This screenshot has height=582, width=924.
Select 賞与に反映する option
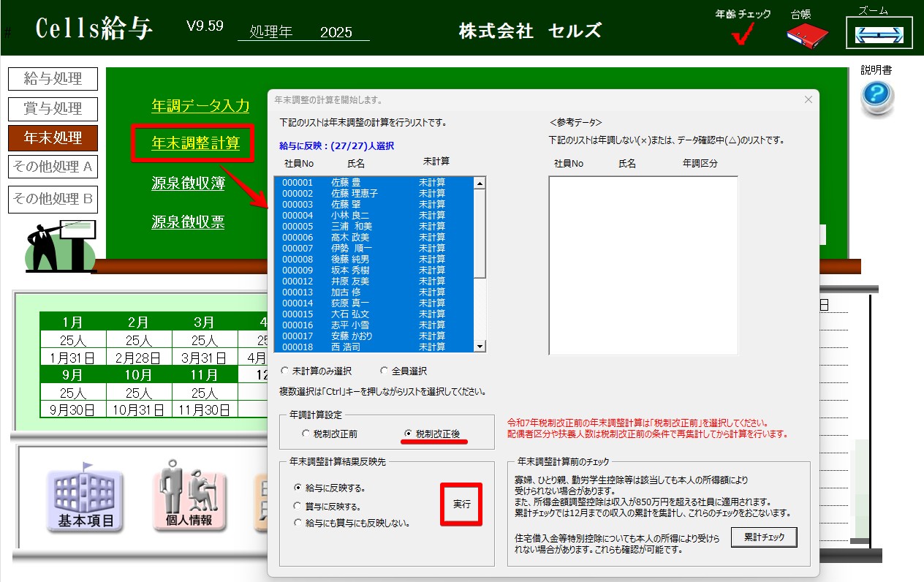(297, 506)
